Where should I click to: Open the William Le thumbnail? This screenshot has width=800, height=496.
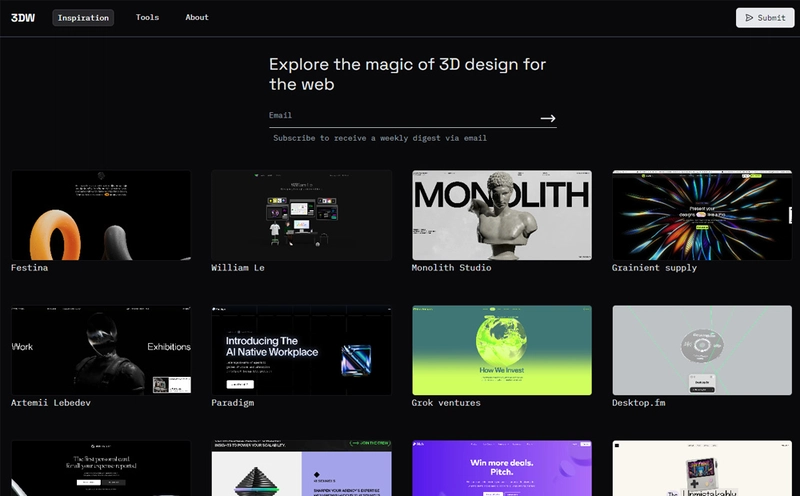point(302,215)
